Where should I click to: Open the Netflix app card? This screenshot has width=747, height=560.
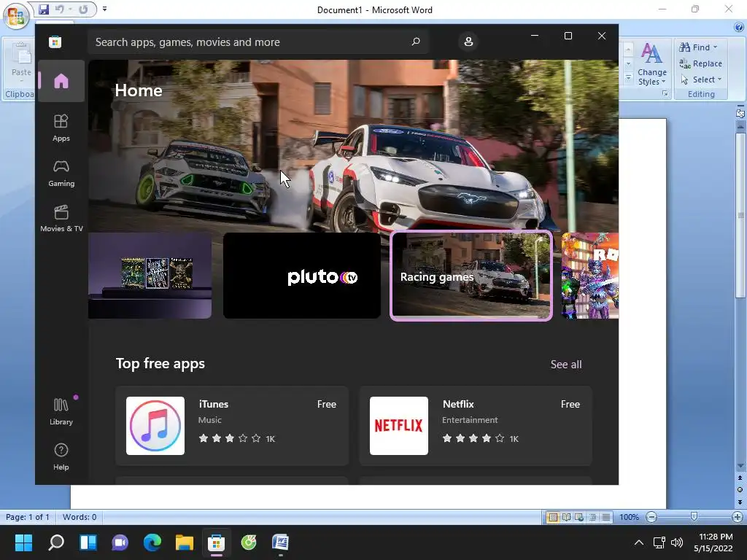pyautogui.click(x=476, y=426)
